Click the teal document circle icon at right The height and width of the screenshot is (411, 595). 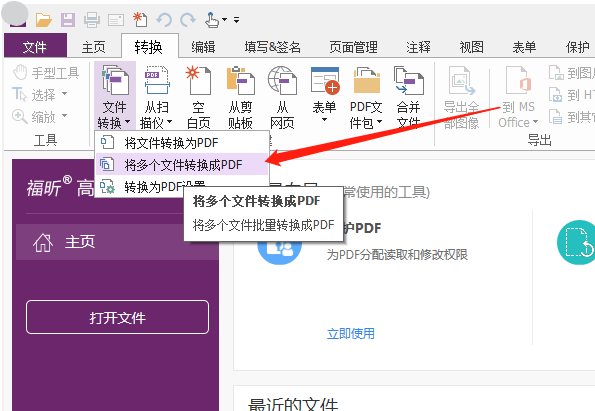576,242
